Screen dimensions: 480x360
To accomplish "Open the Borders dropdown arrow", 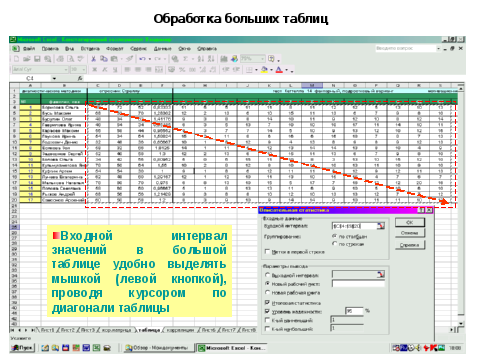I will click(256, 69).
